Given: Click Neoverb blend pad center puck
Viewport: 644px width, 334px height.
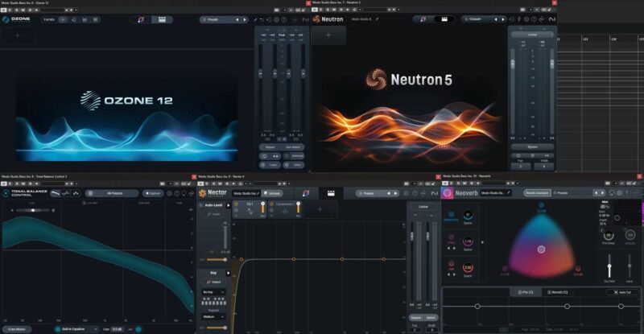Looking at the screenshot, I should point(541,249).
